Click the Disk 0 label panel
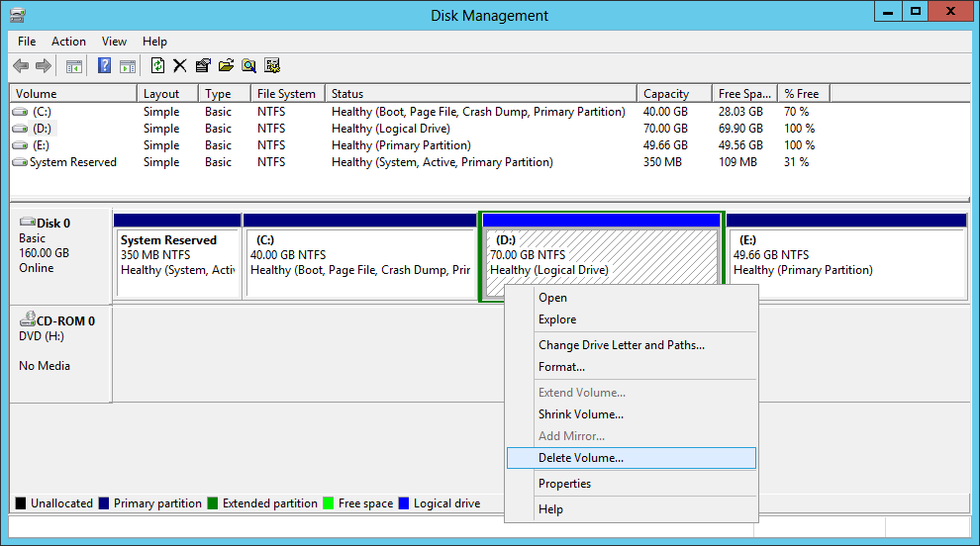 60,257
